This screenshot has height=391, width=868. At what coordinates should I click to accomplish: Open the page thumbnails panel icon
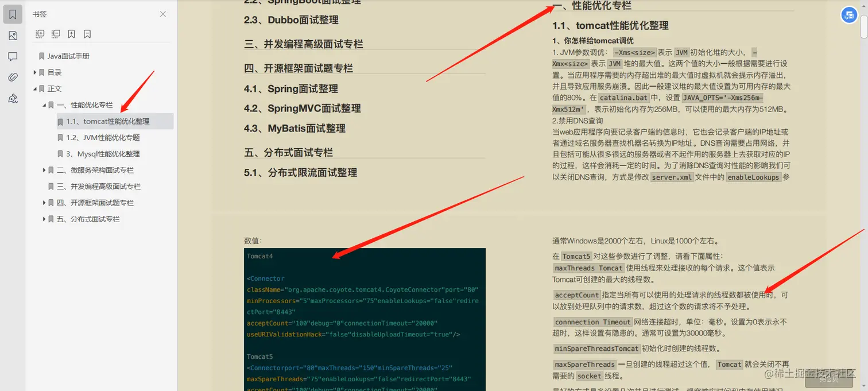(x=13, y=36)
